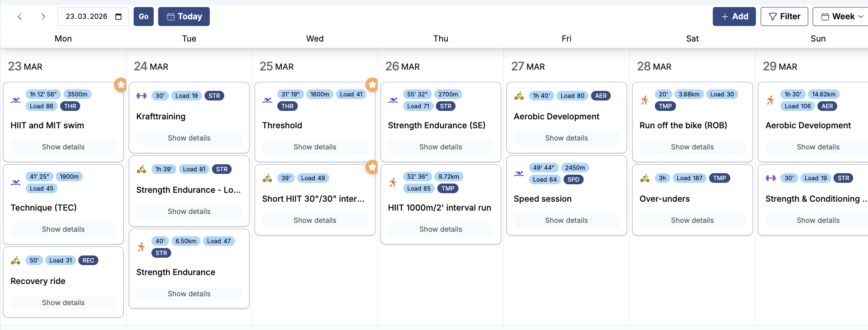Click the dumbbell icon on Krafttraining card

point(141,96)
